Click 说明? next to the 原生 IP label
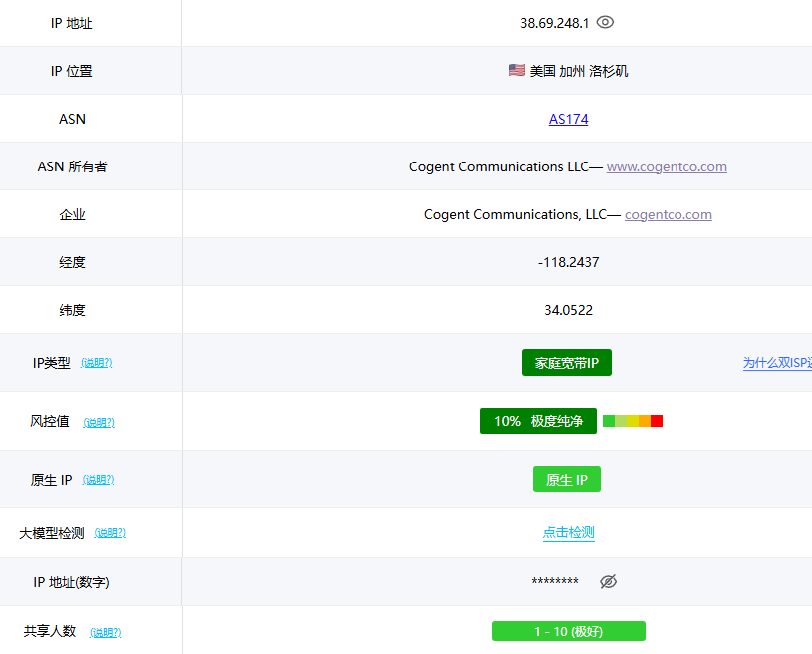Screen dimensions: 812x654 (x=99, y=480)
